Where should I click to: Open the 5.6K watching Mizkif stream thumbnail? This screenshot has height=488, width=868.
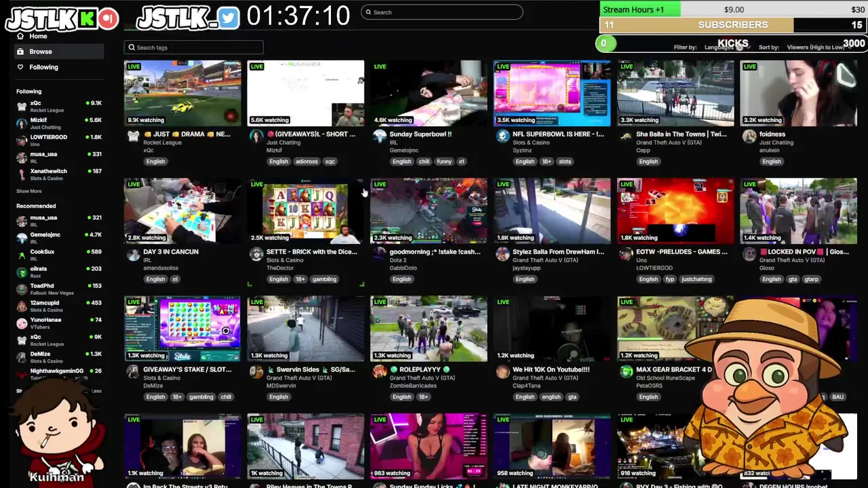[306, 93]
